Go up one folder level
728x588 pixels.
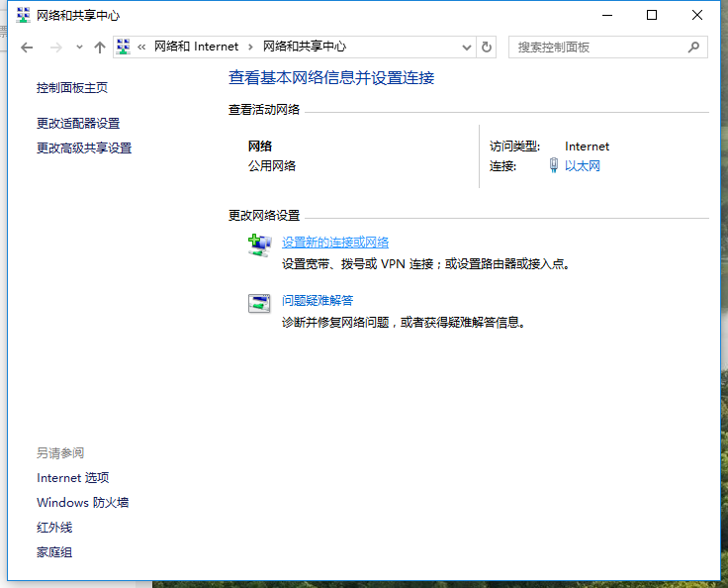99,47
